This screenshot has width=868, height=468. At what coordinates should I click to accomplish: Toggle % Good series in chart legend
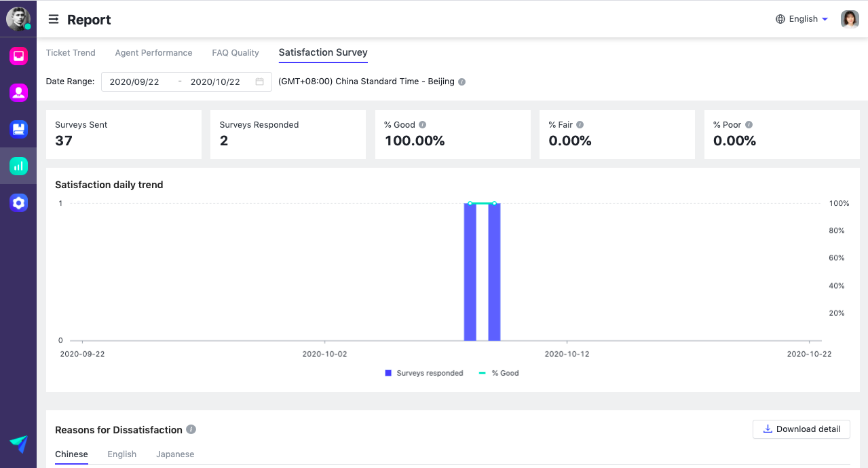tap(499, 373)
